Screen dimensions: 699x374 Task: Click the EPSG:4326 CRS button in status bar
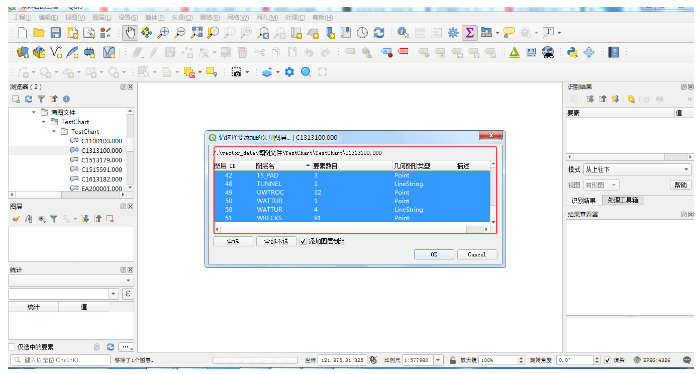pos(651,360)
